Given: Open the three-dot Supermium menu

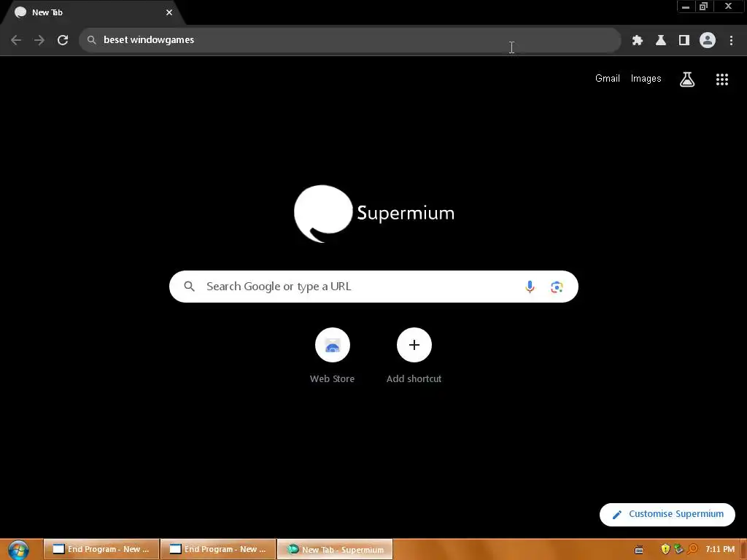Looking at the screenshot, I should 731,40.
